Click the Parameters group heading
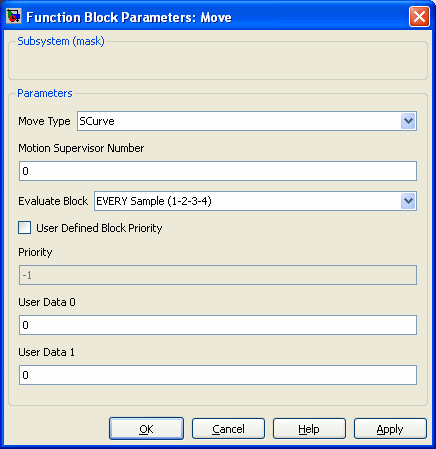This screenshot has width=436, height=449. [45, 93]
